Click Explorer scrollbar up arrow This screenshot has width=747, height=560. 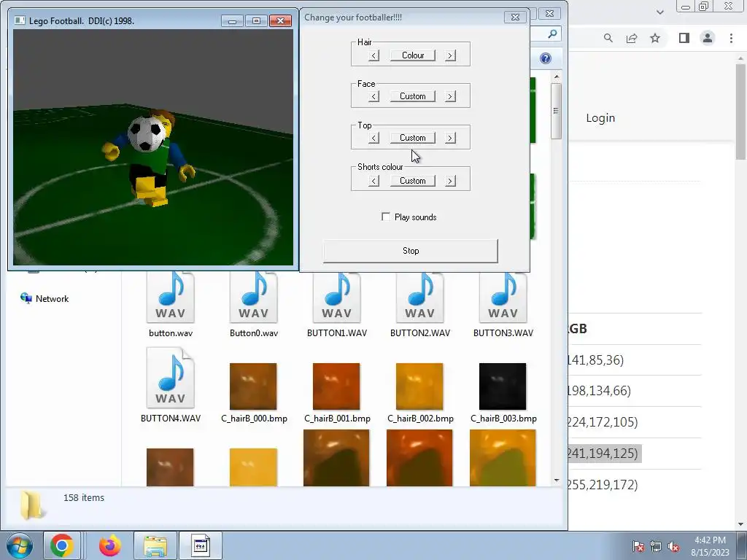pos(557,77)
